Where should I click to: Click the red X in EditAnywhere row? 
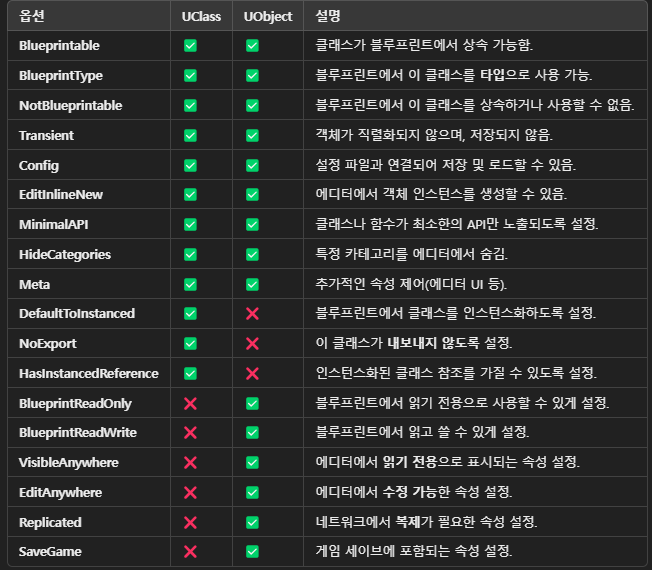coord(190,493)
